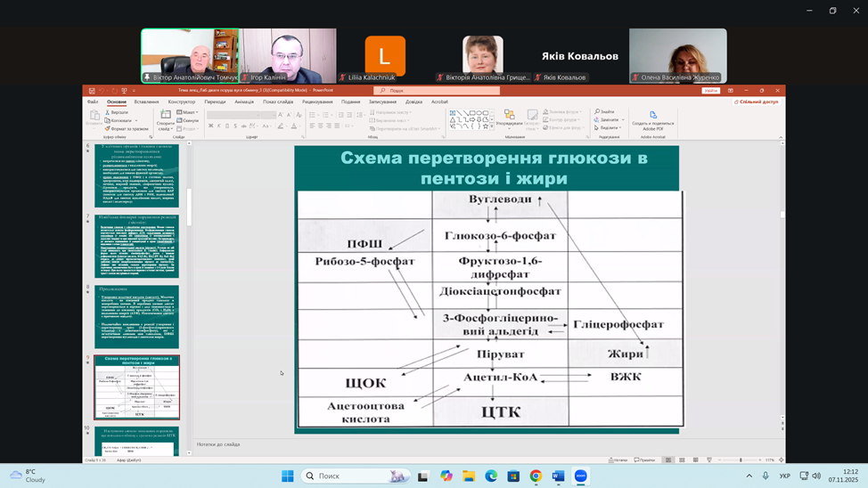Toggle normal view in status bar

click(668, 460)
